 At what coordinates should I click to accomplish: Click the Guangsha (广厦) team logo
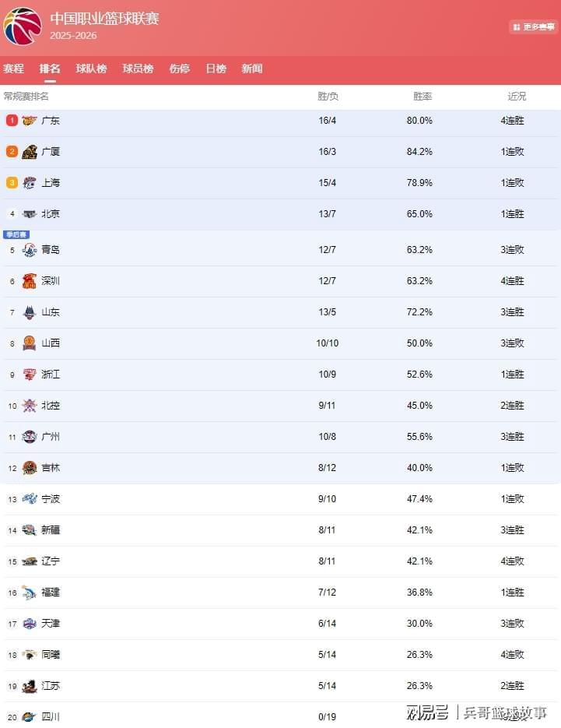coord(30,152)
